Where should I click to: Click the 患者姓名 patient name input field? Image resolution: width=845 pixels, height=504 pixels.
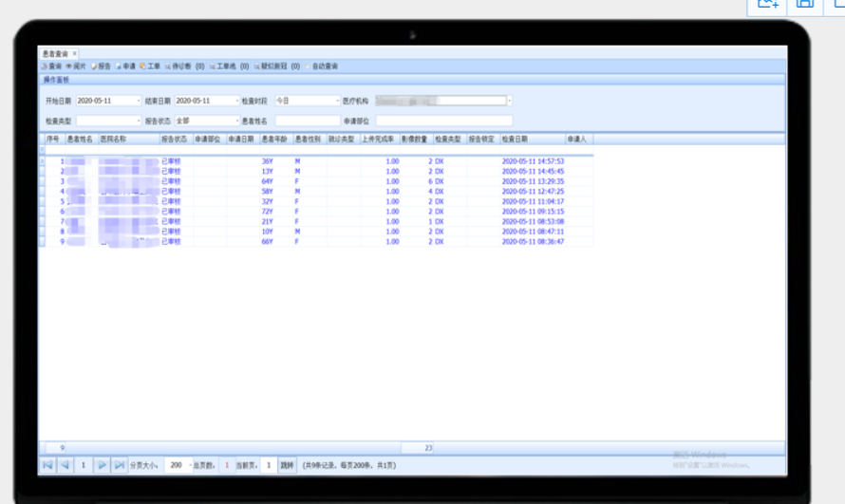pyautogui.click(x=308, y=121)
